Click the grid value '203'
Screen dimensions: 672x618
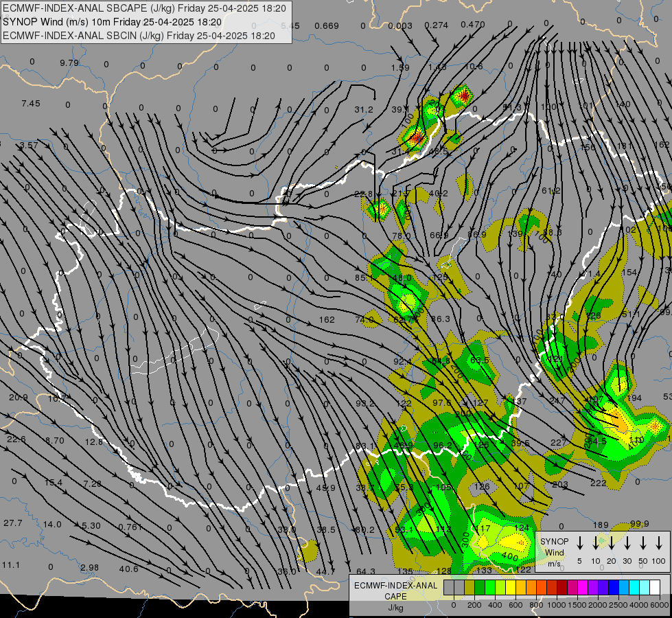click(x=560, y=484)
